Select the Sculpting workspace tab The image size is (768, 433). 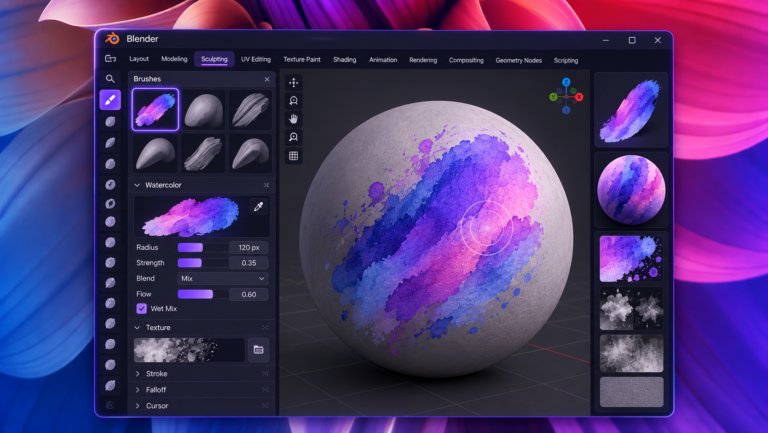(214, 59)
